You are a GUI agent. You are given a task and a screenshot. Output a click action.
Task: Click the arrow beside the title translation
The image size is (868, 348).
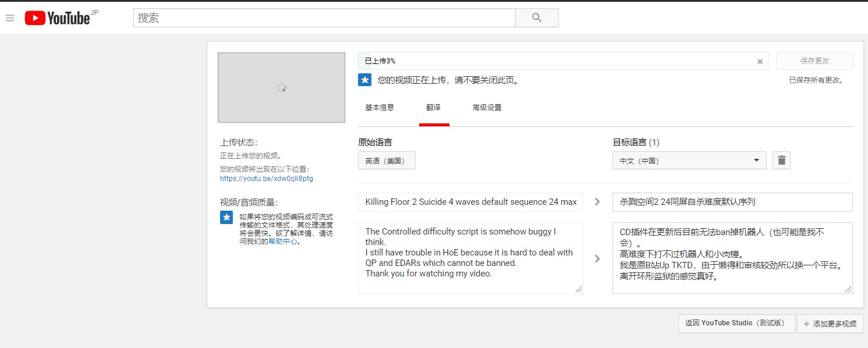(597, 202)
